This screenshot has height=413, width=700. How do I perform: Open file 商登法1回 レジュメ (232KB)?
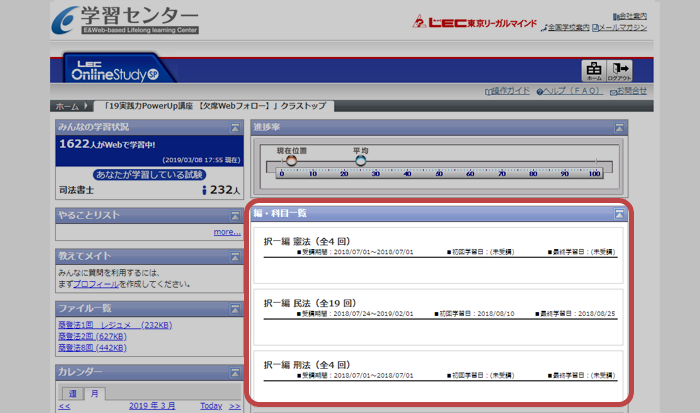click(115, 325)
